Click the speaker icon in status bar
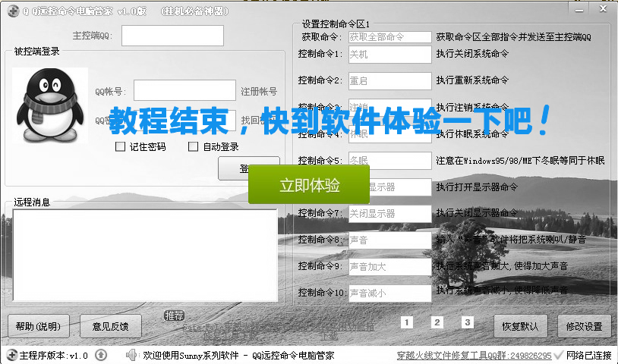The image size is (618, 364). pyautogui.click(x=131, y=355)
